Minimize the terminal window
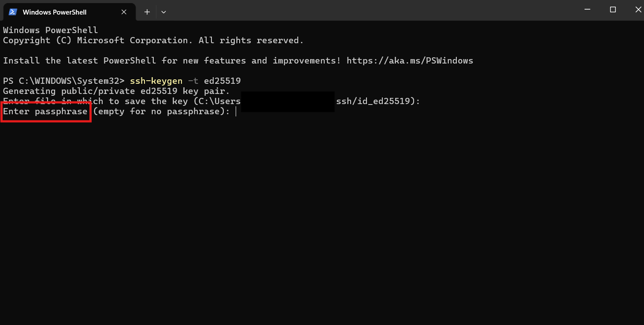This screenshot has height=325, width=644. pos(587,10)
